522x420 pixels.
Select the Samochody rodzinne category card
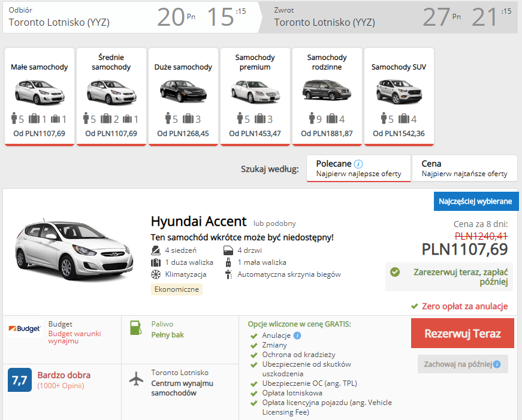tap(327, 97)
